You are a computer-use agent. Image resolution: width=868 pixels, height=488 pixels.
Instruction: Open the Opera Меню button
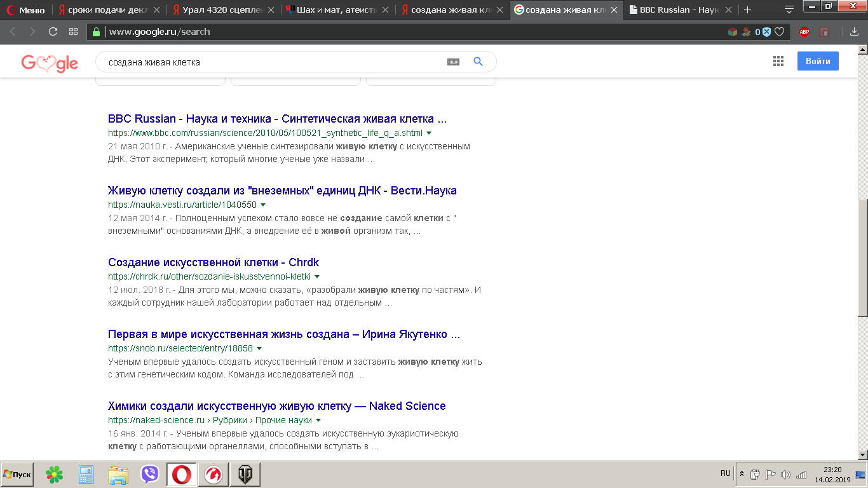pos(25,10)
